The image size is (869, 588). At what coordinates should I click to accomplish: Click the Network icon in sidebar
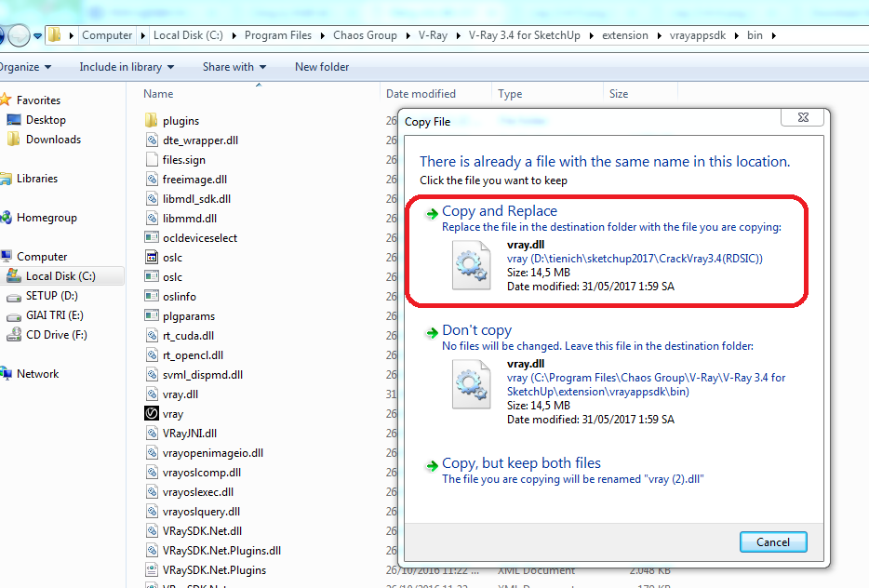point(7,374)
